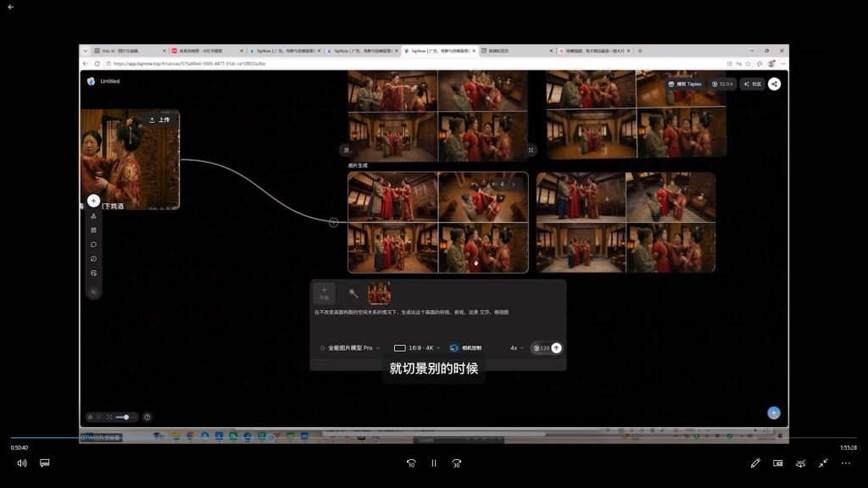Image resolution: width=868 pixels, height=488 pixels.
Task: Switch to the last browser tab with red icon
Action: click(594, 50)
